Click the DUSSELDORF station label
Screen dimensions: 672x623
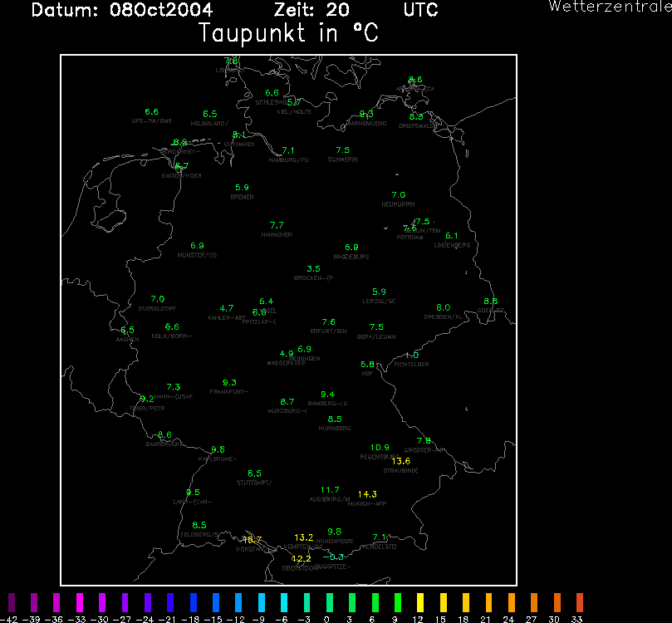tap(157, 308)
